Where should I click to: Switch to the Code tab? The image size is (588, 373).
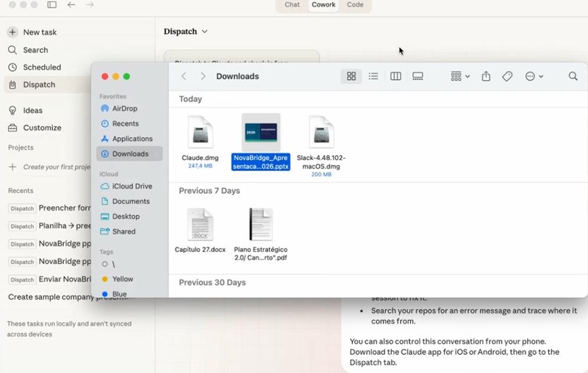pyautogui.click(x=355, y=5)
